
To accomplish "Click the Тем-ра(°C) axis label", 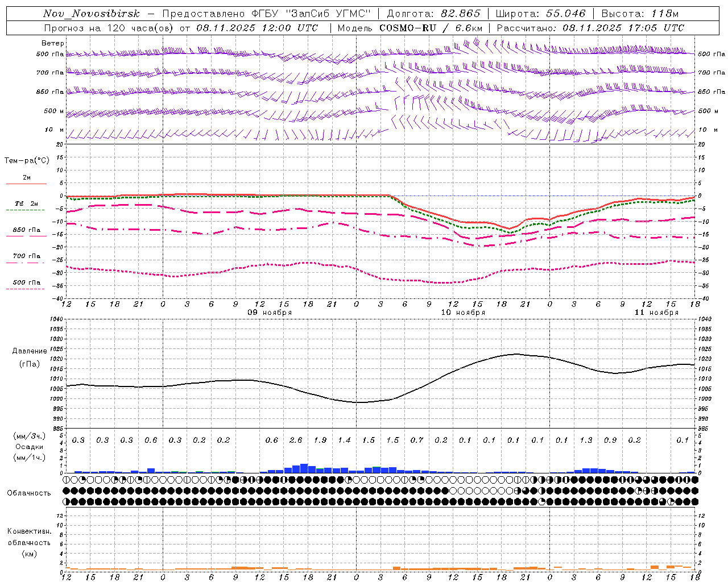I will point(27,161).
